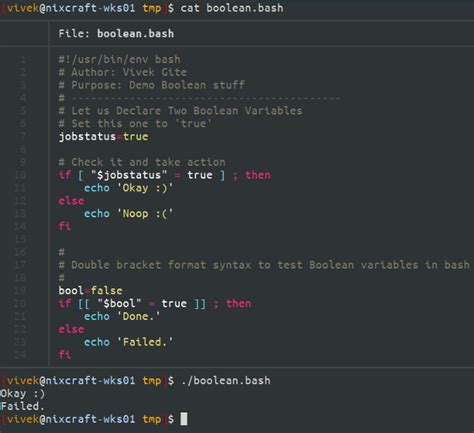Image resolution: width=474 pixels, height=433 pixels.
Task: Click the 'File: boolean.bash' header
Action: [116, 34]
